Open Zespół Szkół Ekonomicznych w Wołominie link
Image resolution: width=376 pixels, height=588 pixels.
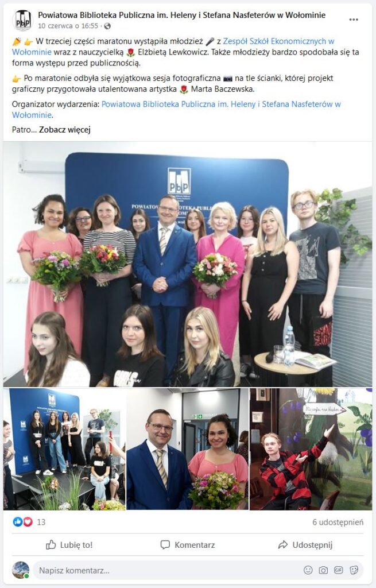173,47
